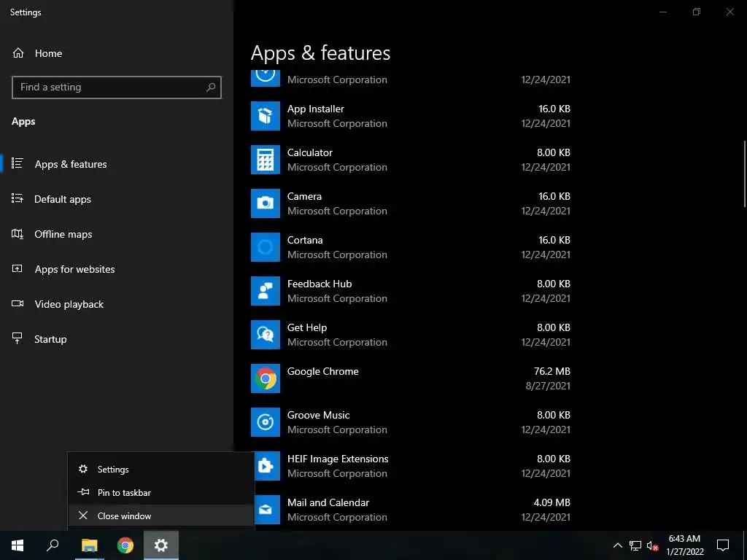This screenshot has width=747, height=560.
Task: Click the Google Chrome icon in apps list
Action: (266, 378)
